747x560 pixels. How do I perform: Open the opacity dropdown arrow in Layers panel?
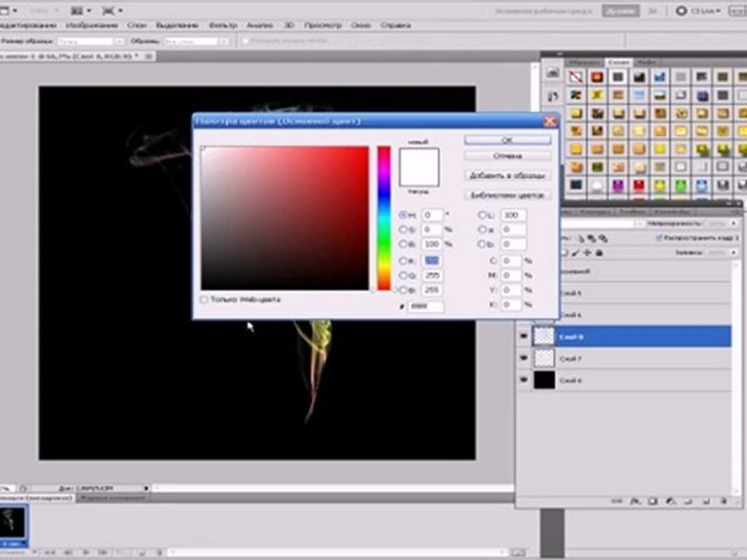point(734,223)
